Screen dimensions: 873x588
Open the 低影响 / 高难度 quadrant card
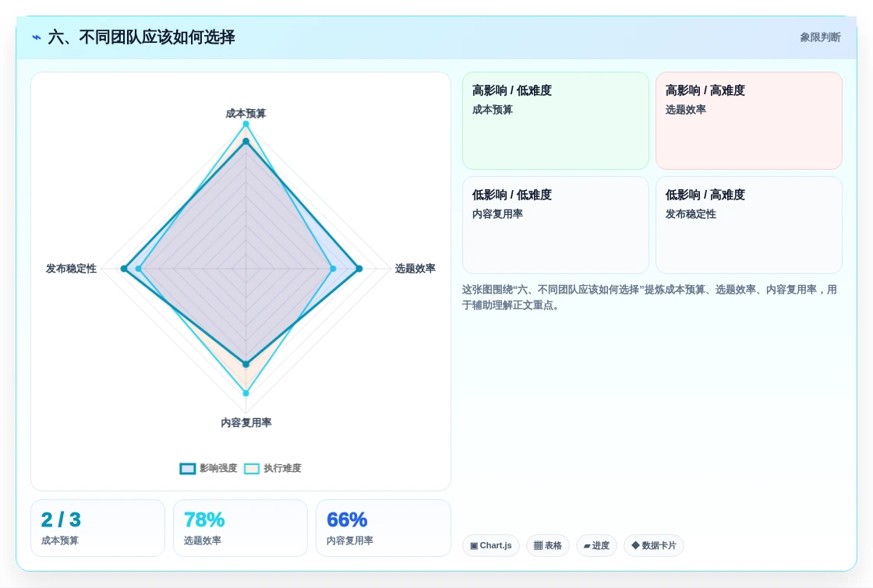coord(749,225)
